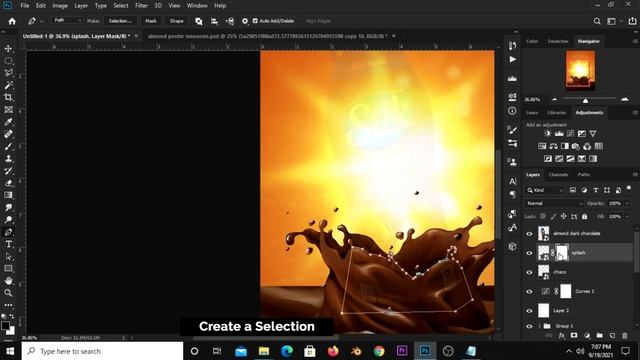Add layer mask at Layers panel bottom
640x360 pixels.
pos(574,336)
